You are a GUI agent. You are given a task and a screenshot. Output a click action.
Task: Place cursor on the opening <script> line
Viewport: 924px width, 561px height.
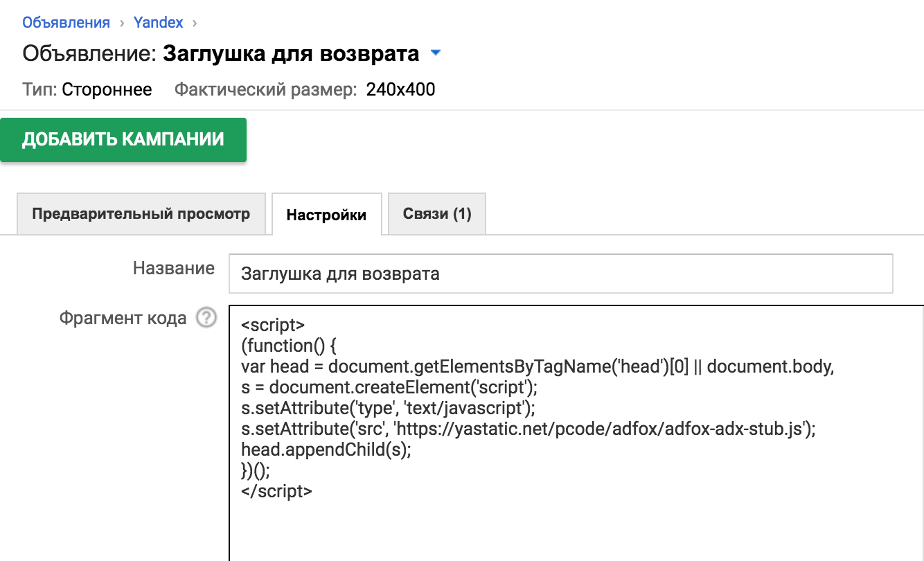tap(273, 325)
